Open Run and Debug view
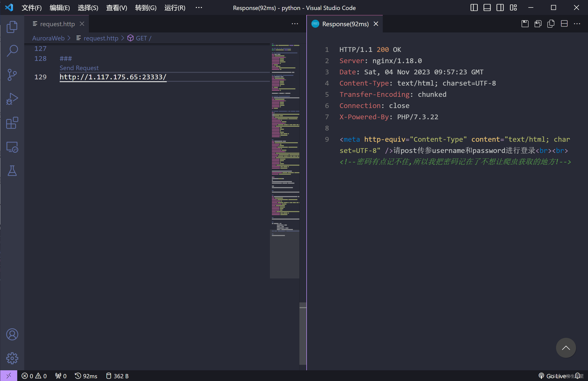The image size is (588, 381). 12,99
